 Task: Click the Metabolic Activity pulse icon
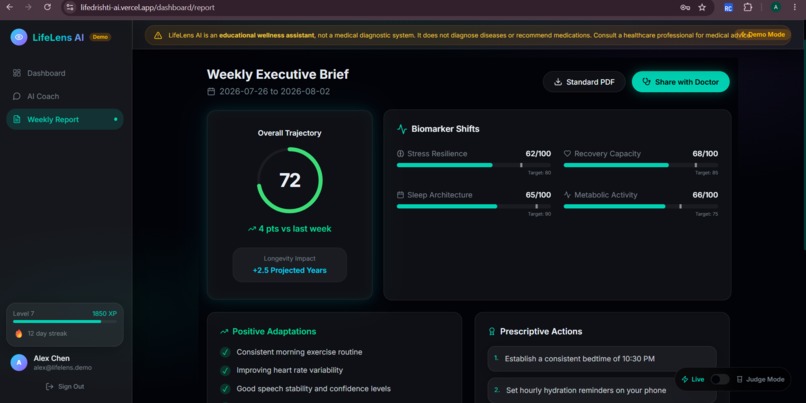567,195
